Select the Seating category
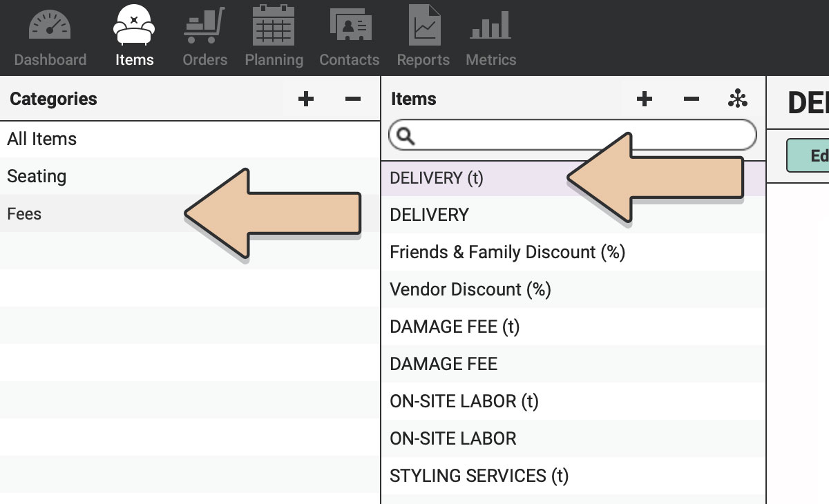829x504 pixels. click(x=190, y=177)
